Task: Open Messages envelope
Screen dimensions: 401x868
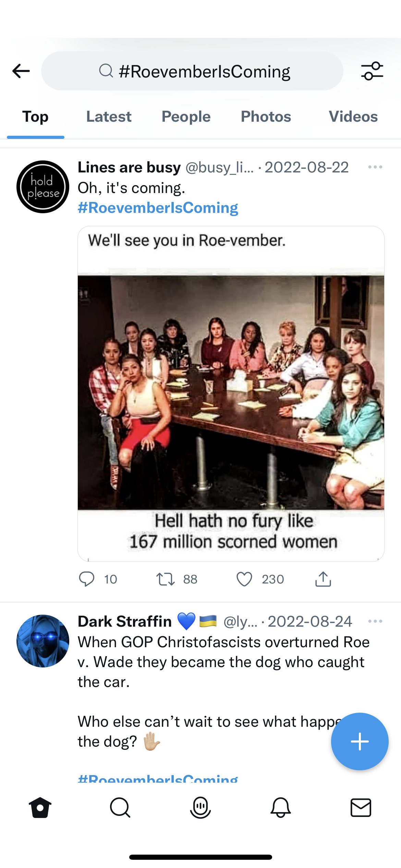Action: [x=361, y=807]
